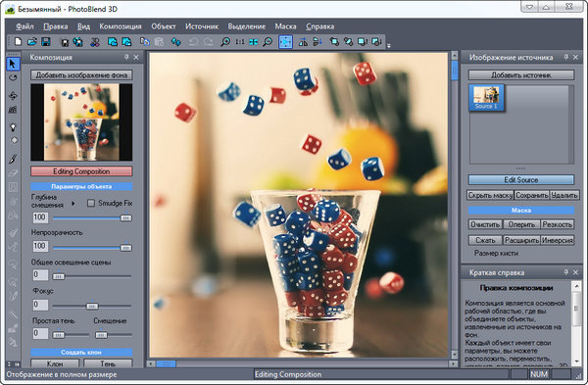Screen dimensions: 588x385
Task: Click the Flip Vertical toolbar icon
Action: point(318,41)
